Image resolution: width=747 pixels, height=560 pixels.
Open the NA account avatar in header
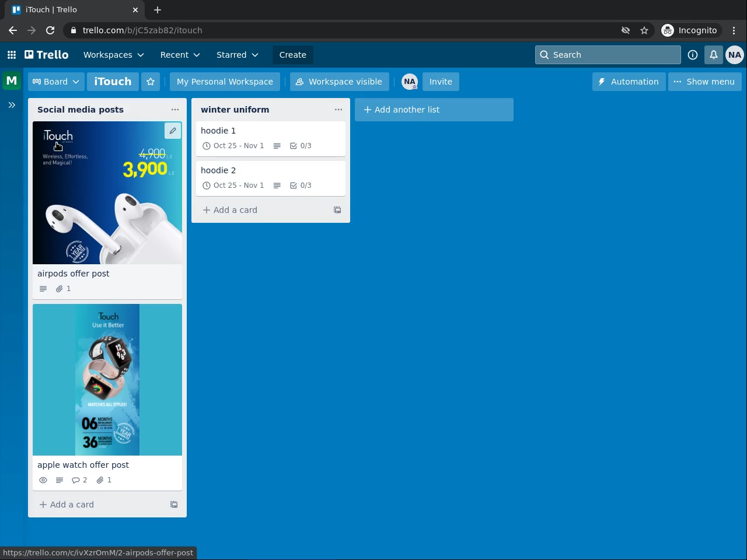[735, 55]
